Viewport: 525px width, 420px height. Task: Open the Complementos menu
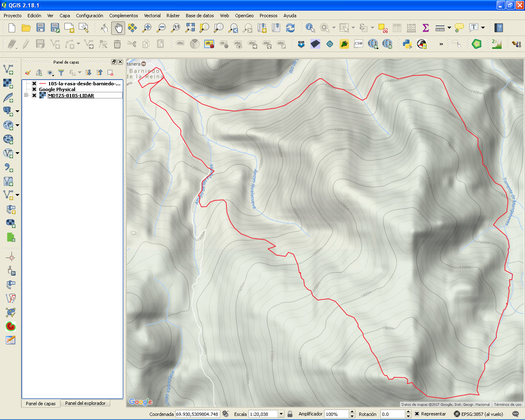[123, 16]
